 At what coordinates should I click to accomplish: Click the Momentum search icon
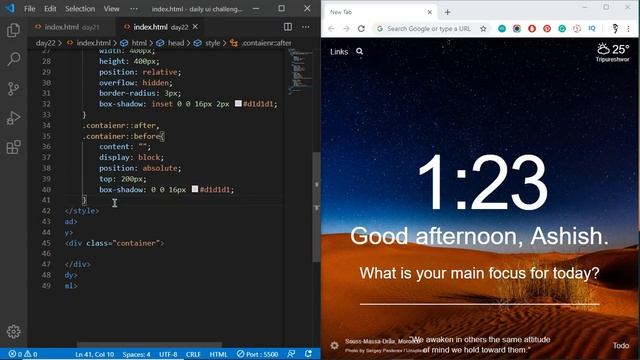360,51
